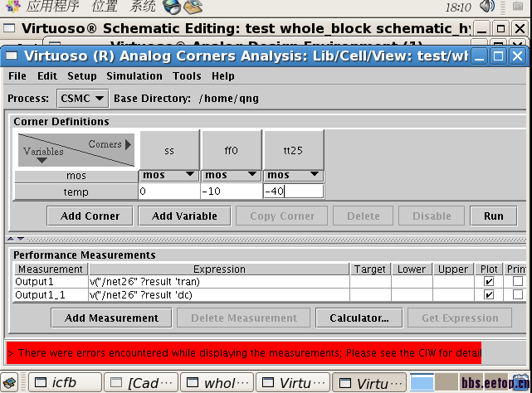This screenshot has height=393, width=532.
Task: Click temp field of ss corner
Action: coord(169,192)
